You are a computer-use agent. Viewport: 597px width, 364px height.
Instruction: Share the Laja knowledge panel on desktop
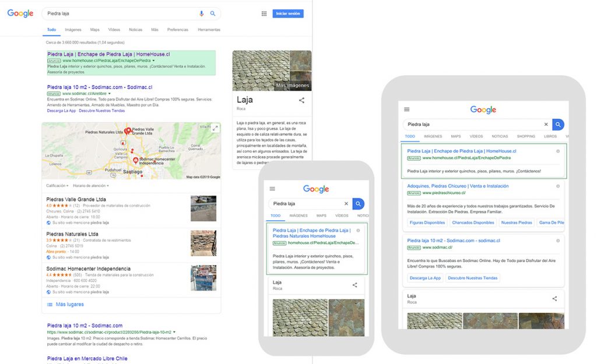point(301,100)
